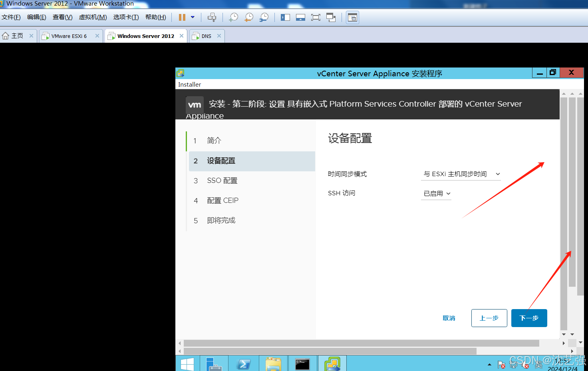Click the Action Center flag tray icon
The width and height of the screenshot is (588, 371).
(x=501, y=365)
